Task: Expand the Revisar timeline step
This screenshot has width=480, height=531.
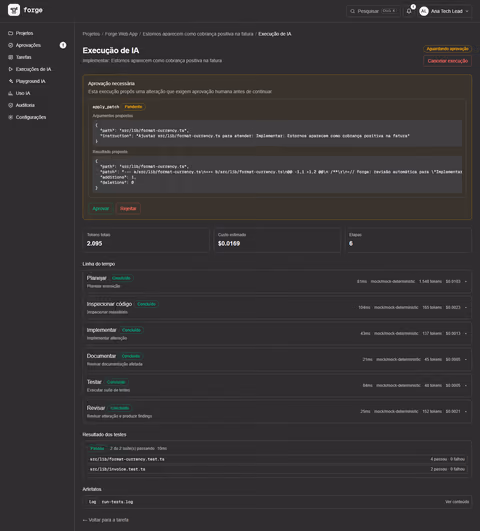Action: [x=277, y=411]
